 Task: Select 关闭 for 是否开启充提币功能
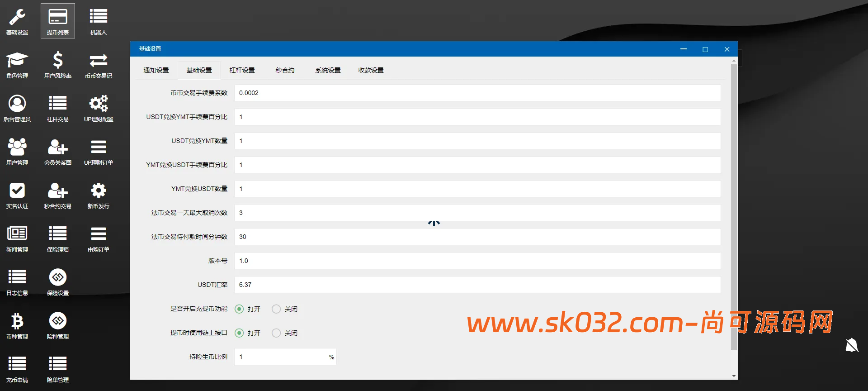coord(276,309)
